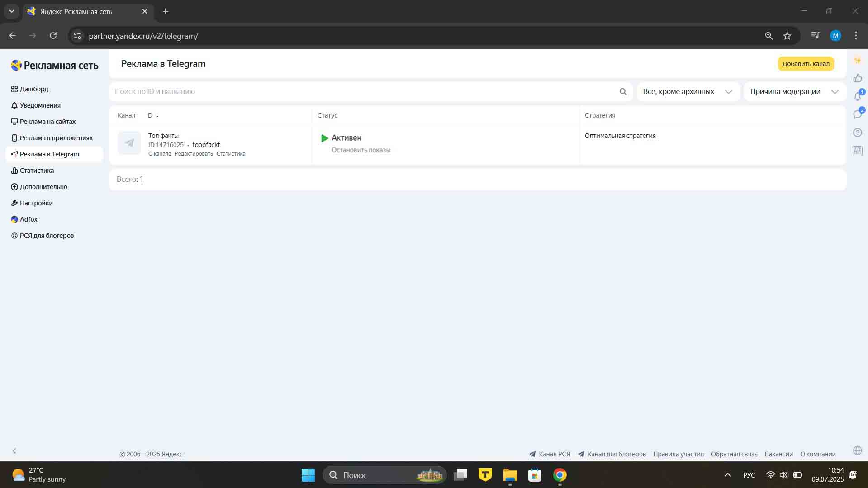Click the Топ факты channel thumbnail
The image size is (868, 488).
pos(129,143)
